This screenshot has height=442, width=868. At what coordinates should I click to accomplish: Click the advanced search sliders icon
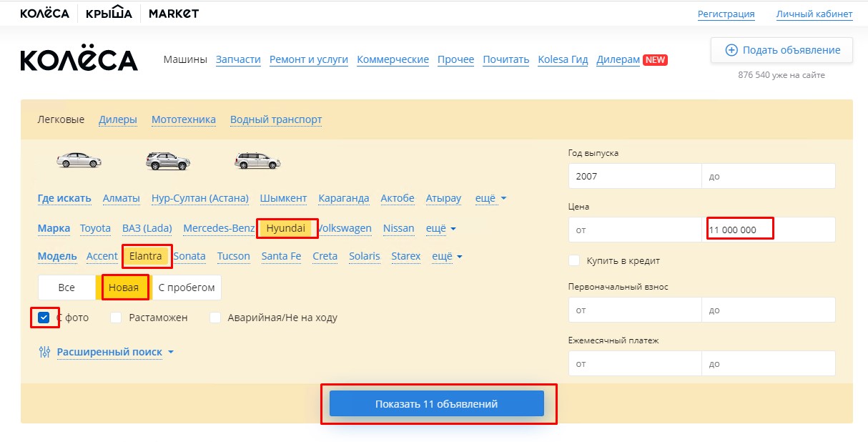[x=45, y=352]
